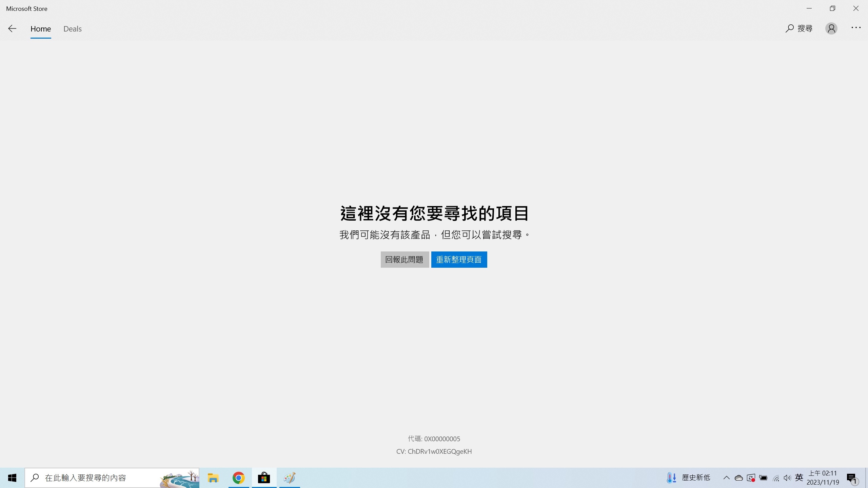
Task: Open the Paint app taskbar icon
Action: coord(289,478)
